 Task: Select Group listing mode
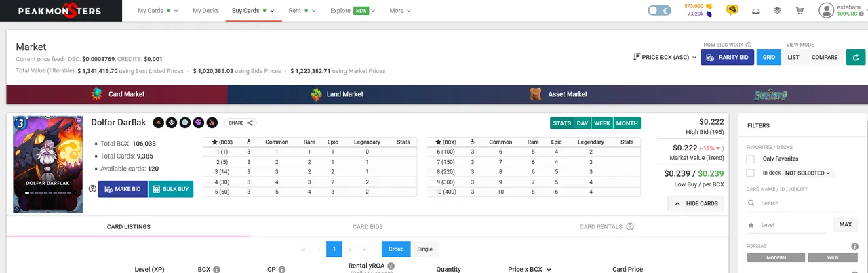point(396,249)
